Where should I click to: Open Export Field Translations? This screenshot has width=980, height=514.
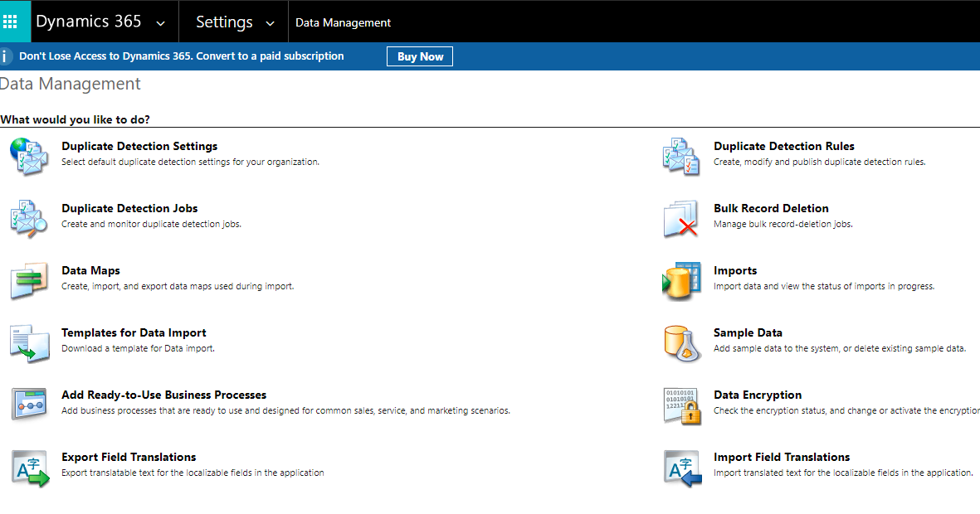[x=129, y=457]
